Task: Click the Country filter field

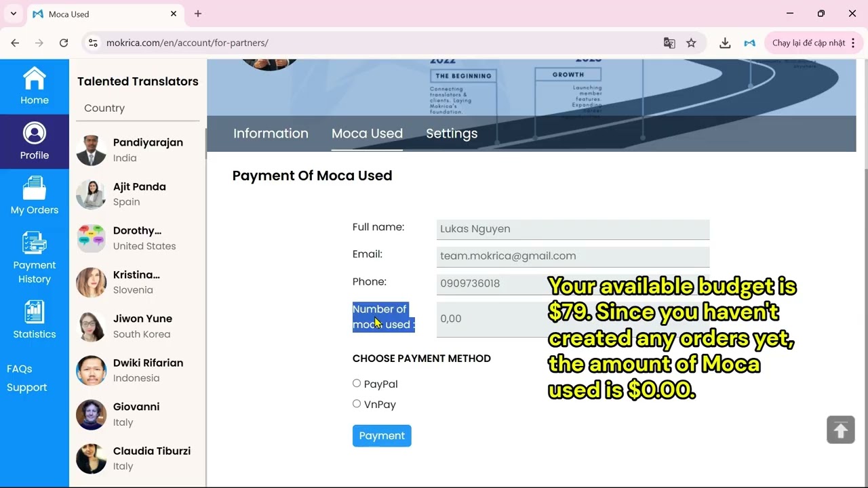Action: (138, 108)
